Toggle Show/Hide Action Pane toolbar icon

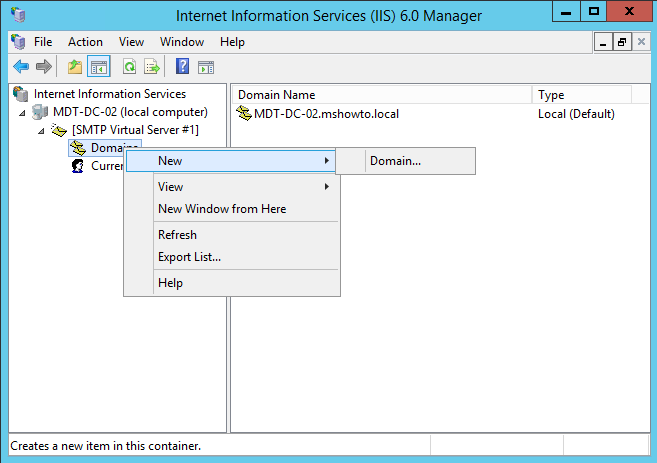(x=206, y=67)
